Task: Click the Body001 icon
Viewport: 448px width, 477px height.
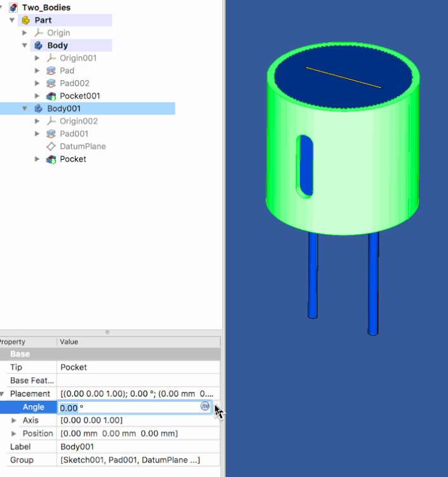Action: 38,109
